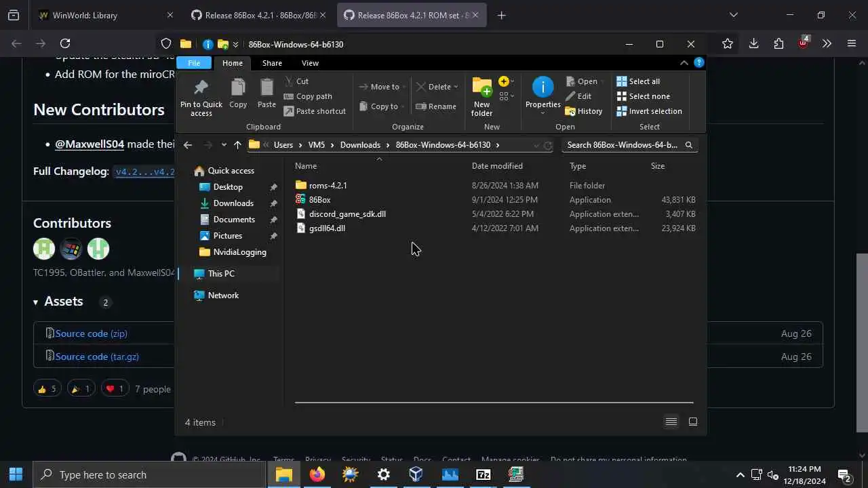
Task: Click Downloads in the address bar path
Action: tap(360, 145)
